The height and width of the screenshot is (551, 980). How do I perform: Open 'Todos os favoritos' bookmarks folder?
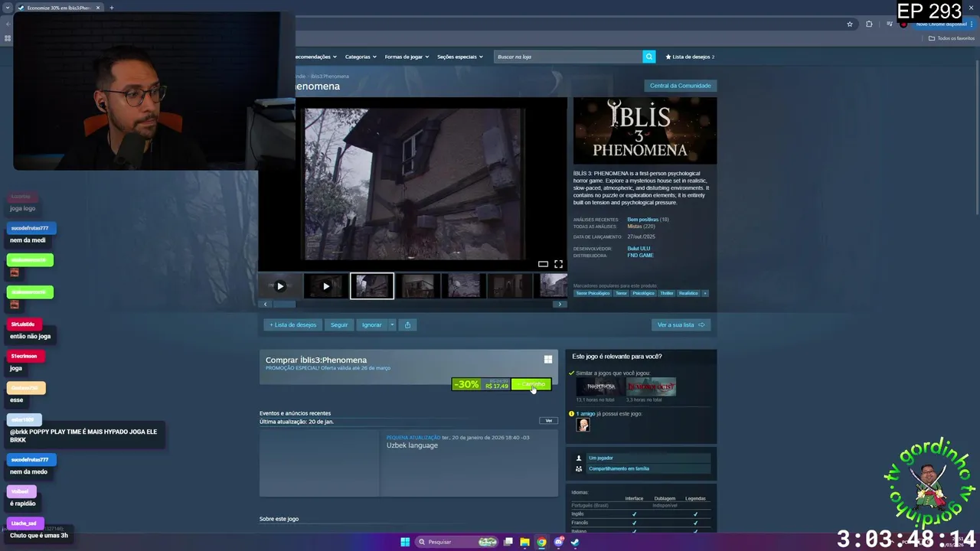tap(952, 38)
